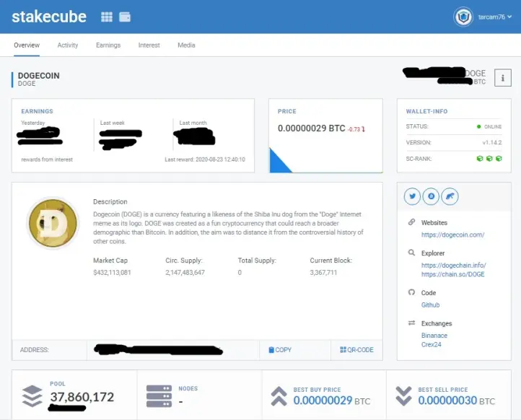This screenshot has width=521, height=420.
Task: Click the pool value 37,860,172
Action: point(82,397)
